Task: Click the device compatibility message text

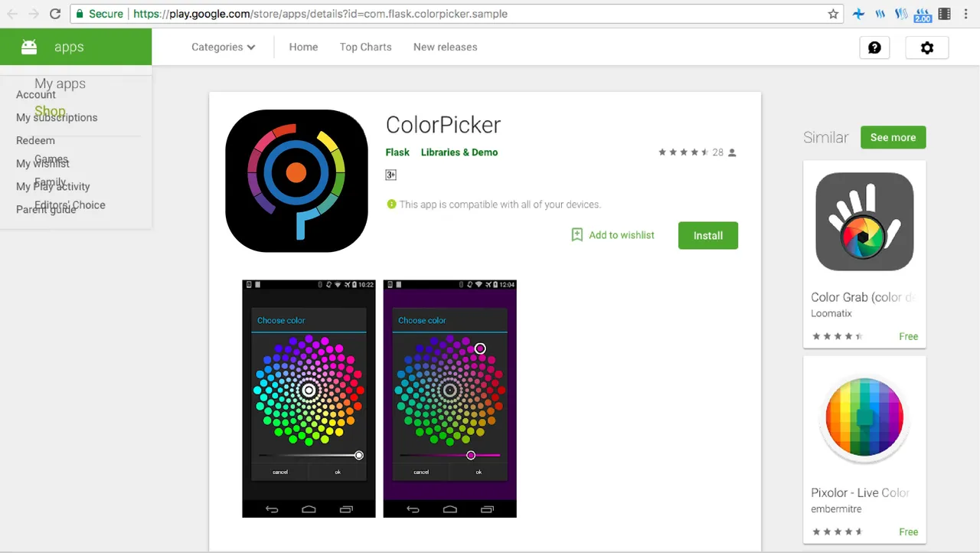Action: pos(500,205)
